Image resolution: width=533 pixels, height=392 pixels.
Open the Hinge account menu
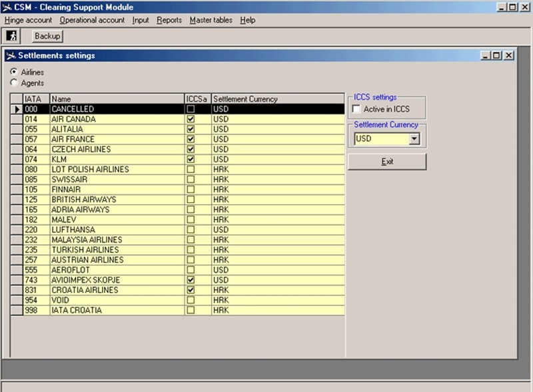pos(28,20)
